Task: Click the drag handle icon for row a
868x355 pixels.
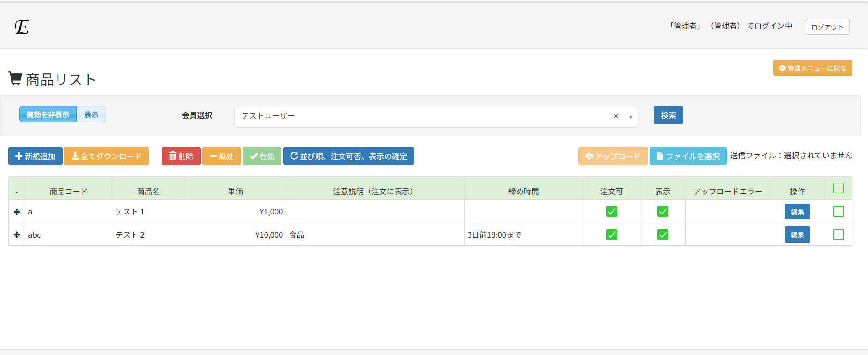Action: (17, 212)
